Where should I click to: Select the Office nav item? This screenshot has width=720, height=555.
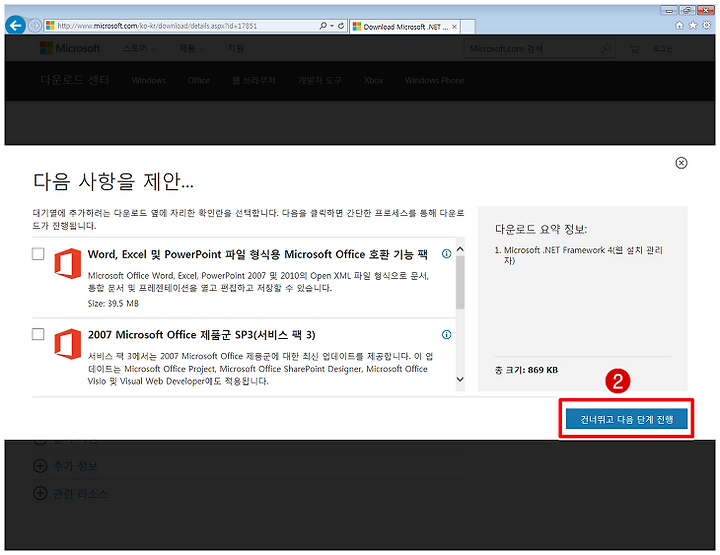[198, 80]
